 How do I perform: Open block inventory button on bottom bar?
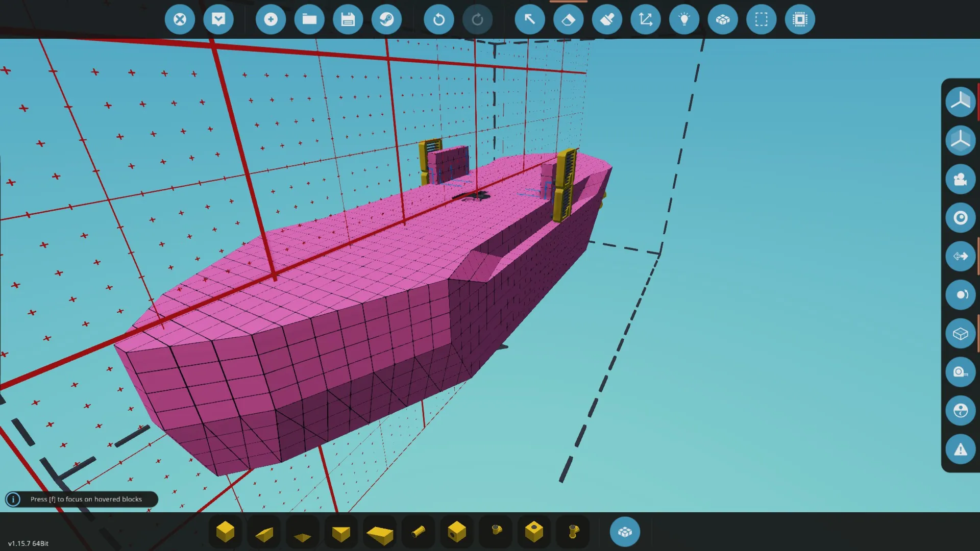(625, 532)
